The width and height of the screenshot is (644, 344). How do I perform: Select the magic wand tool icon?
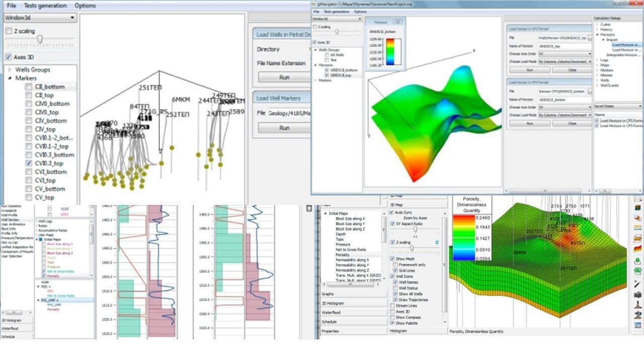tap(638, 284)
